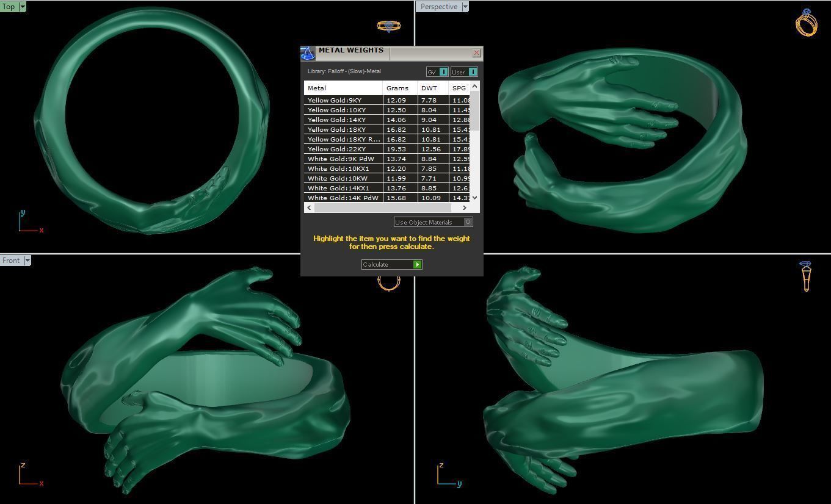Select the White Gold:14KX1 row
The width and height of the screenshot is (831, 504).
(x=387, y=188)
